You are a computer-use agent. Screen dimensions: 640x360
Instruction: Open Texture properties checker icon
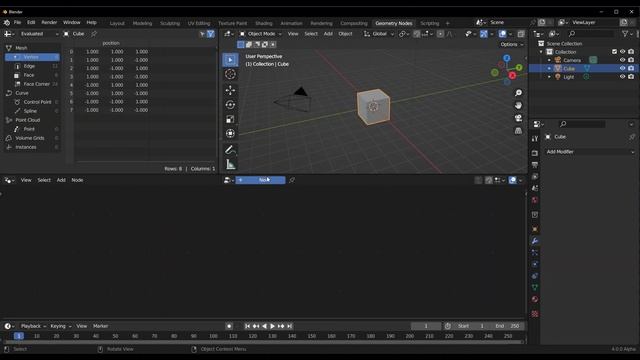pyautogui.click(x=535, y=314)
